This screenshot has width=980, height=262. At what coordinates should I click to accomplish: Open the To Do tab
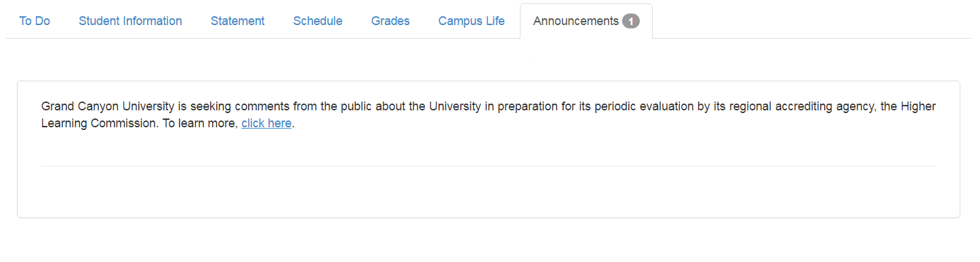(35, 21)
